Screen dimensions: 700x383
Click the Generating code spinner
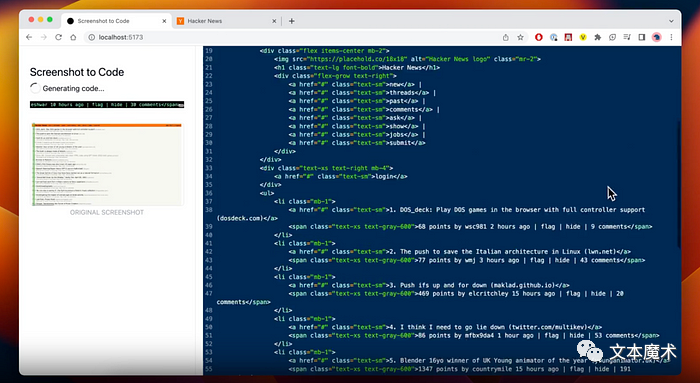point(35,88)
